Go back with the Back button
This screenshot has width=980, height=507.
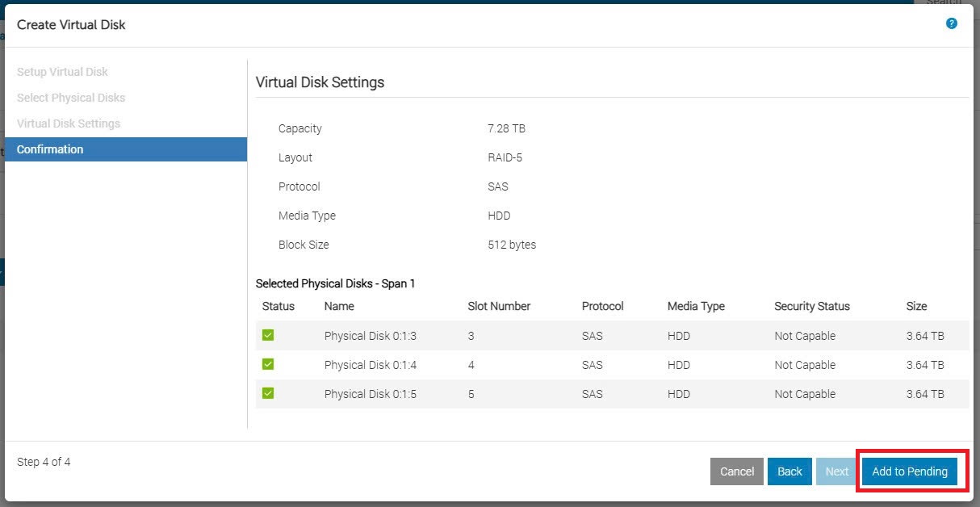click(789, 471)
